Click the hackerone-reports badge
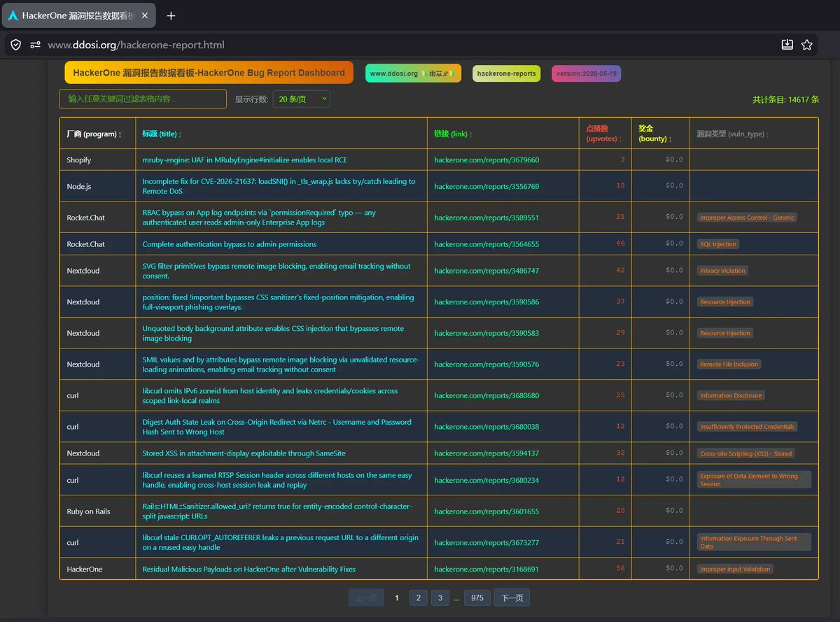Viewport: 840px width, 622px height. pos(506,73)
